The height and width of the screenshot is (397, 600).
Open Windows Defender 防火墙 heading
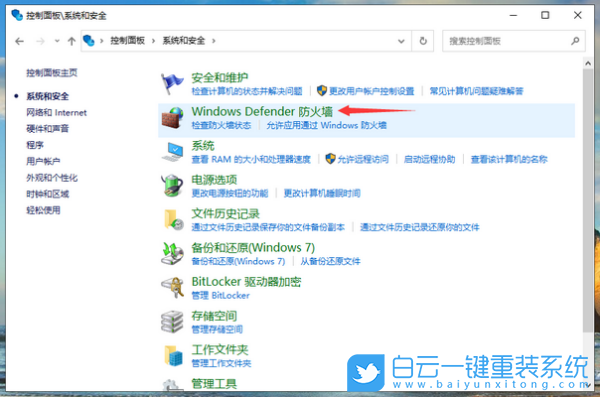(x=262, y=111)
